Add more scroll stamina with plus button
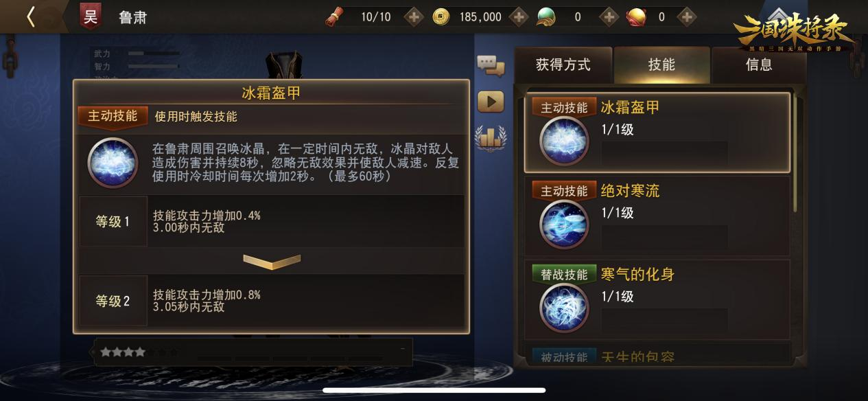868x401 pixels. [413, 16]
